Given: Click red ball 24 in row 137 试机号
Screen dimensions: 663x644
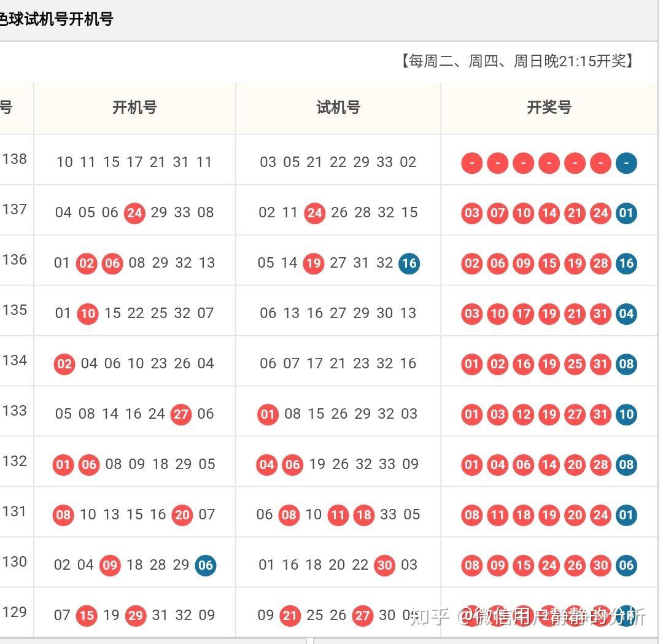Looking at the screenshot, I should tap(314, 212).
